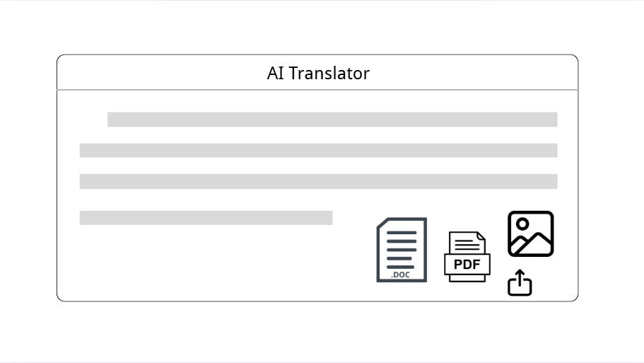
Task: Click the .DOC text label on the document icon
Action: pos(400,275)
